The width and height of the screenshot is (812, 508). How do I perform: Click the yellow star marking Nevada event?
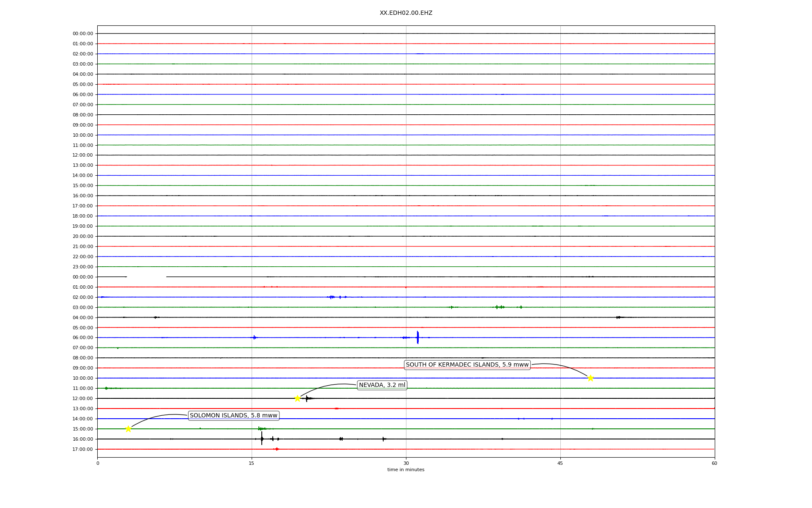(297, 398)
